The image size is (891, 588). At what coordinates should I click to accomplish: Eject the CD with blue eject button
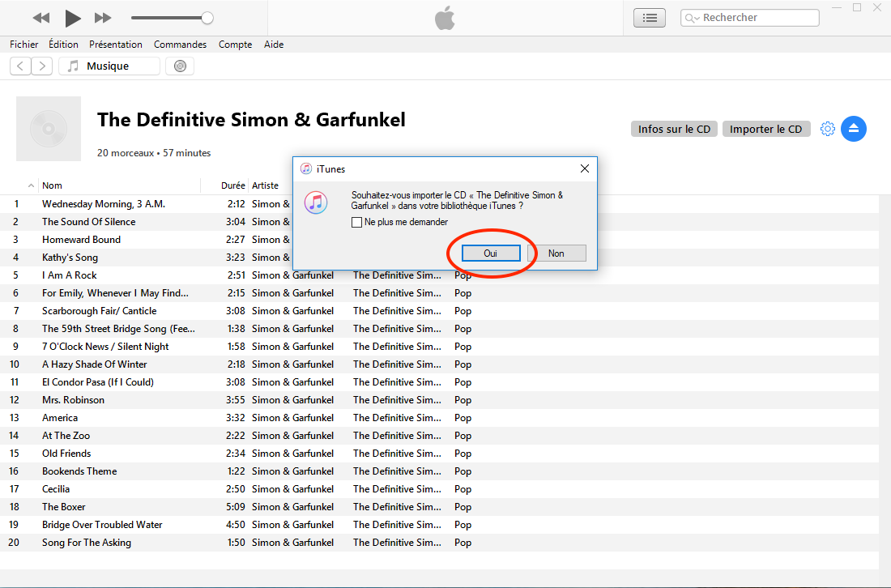point(854,129)
